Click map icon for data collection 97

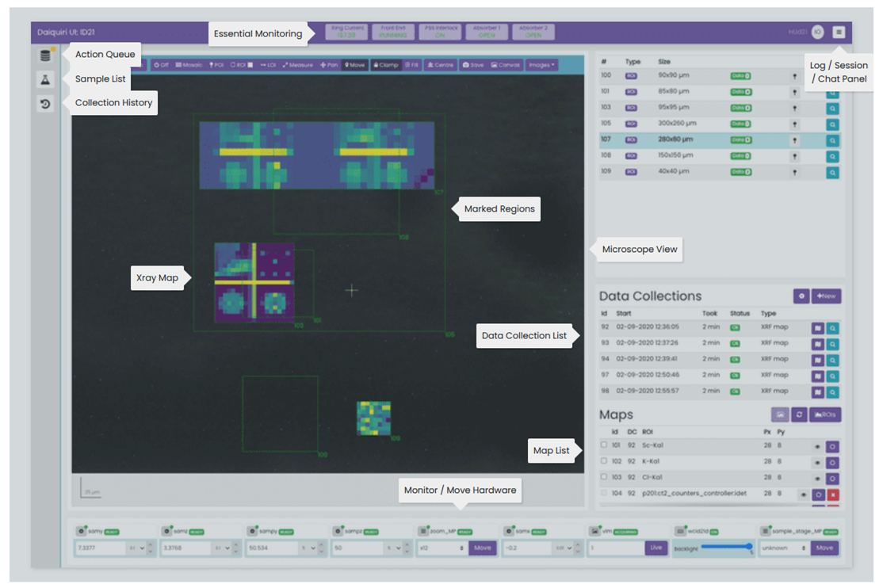click(x=818, y=376)
